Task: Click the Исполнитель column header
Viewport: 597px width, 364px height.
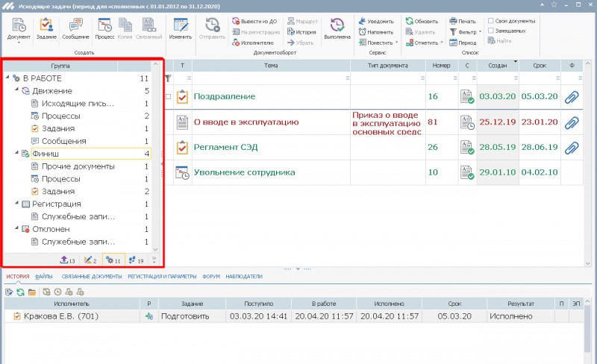Action: 72,304
